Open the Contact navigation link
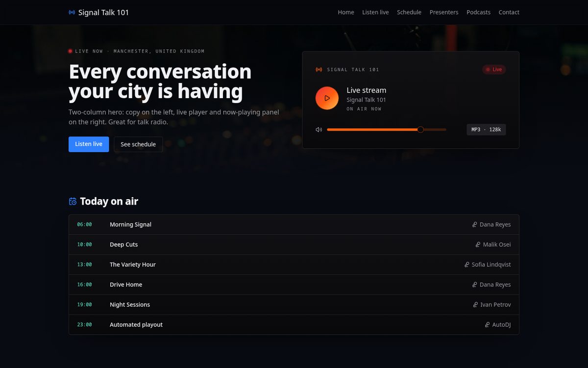The width and height of the screenshot is (588, 368). pyautogui.click(x=509, y=12)
